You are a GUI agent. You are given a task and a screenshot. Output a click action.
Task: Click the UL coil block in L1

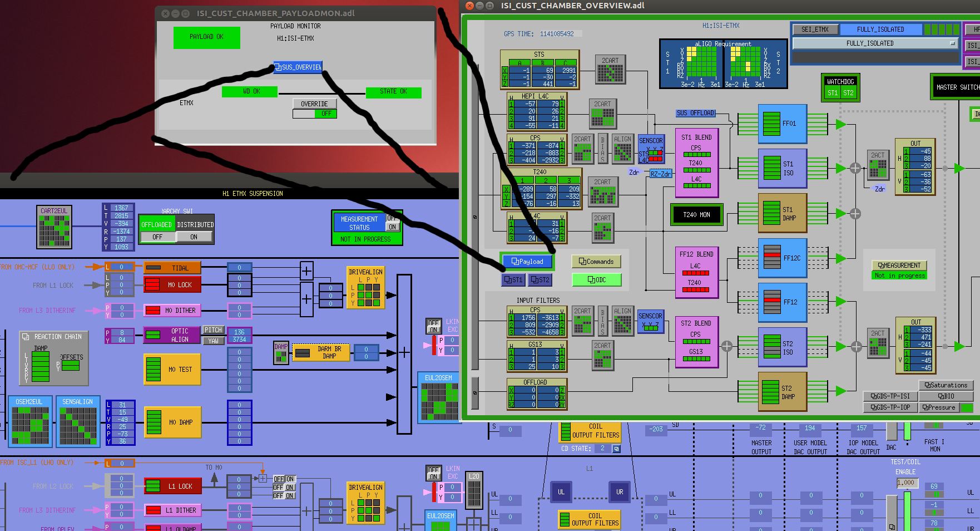[561, 492]
